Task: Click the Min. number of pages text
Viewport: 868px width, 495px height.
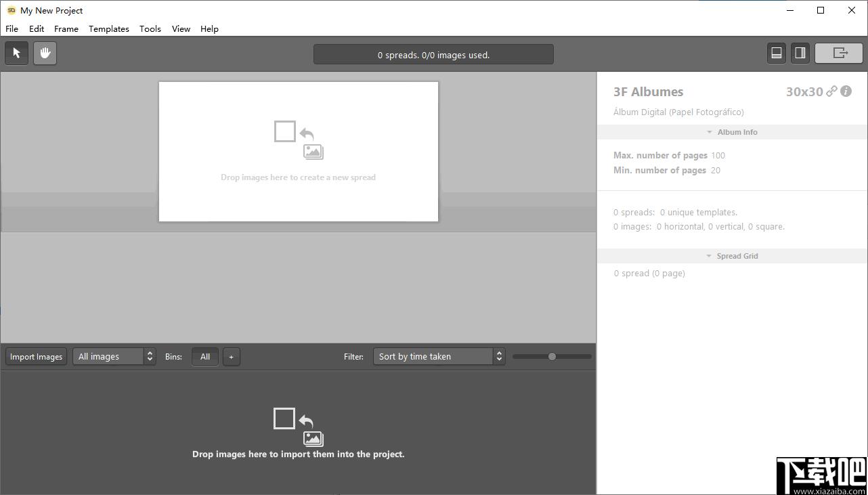Action: [659, 171]
